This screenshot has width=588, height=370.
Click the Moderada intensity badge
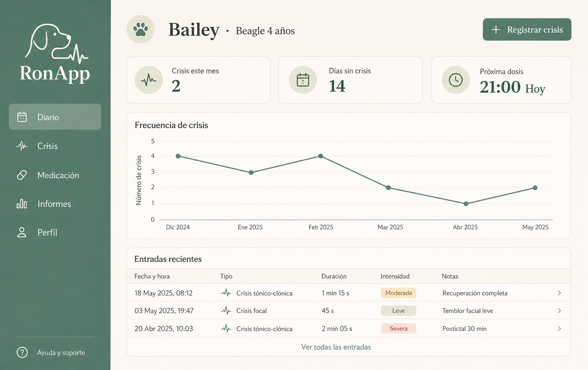(x=398, y=293)
